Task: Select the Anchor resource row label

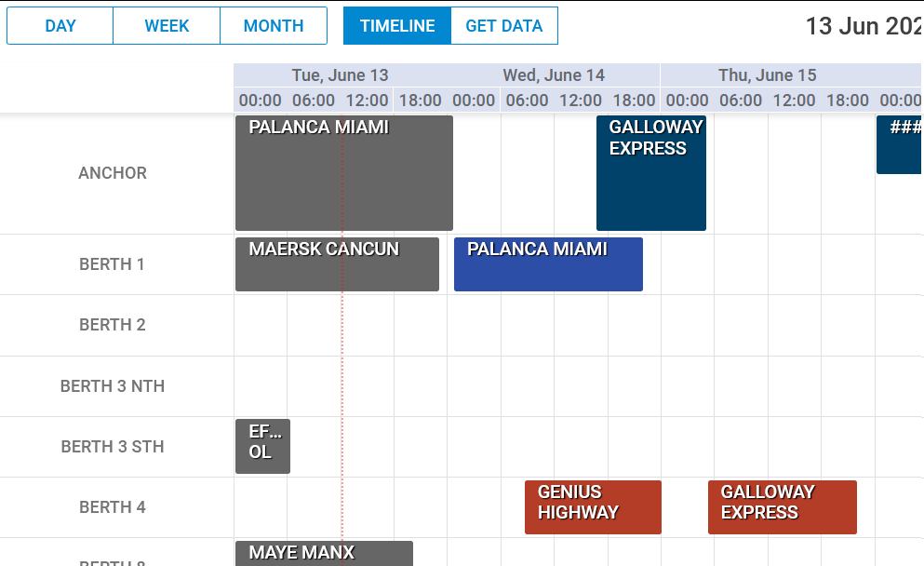Action: pyautogui.click(x=113, y=173)
